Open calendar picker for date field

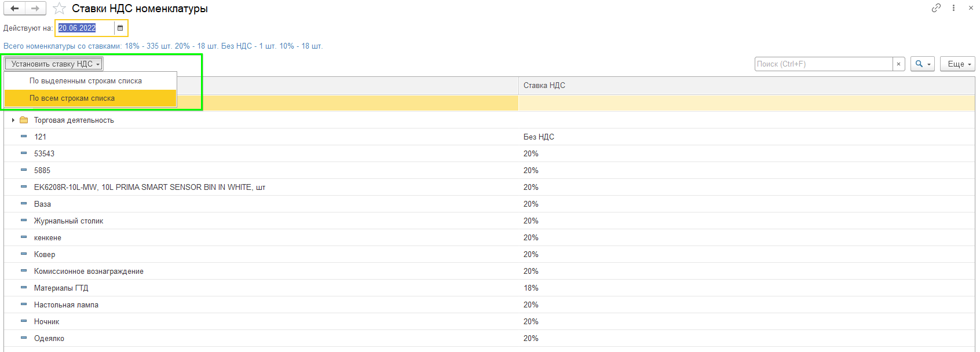120,28
